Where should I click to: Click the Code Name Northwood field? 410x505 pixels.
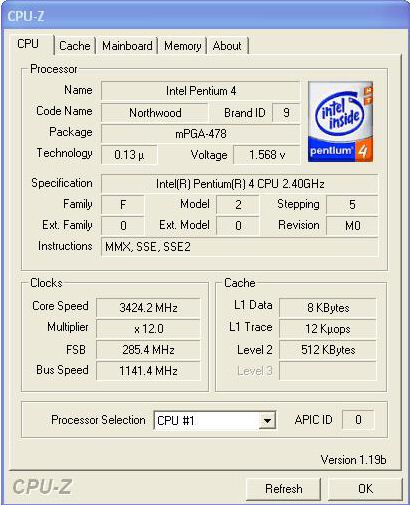pos(155,113)
